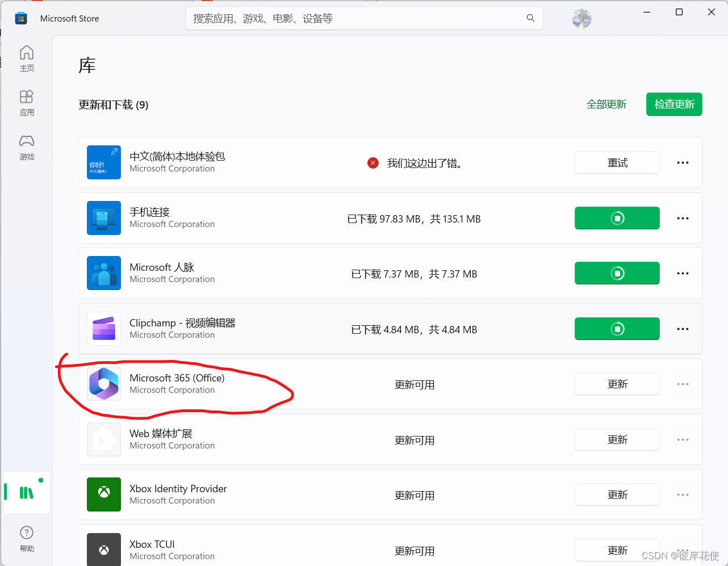Viewport: 728px width, 566px height.
Task: Open the user profile avatar
Action: (581, 19)
